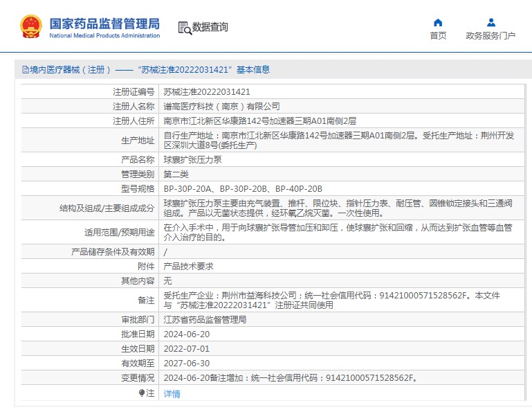Click the 注册证编号 row label
Screen dimensions: 532x412
134,92
